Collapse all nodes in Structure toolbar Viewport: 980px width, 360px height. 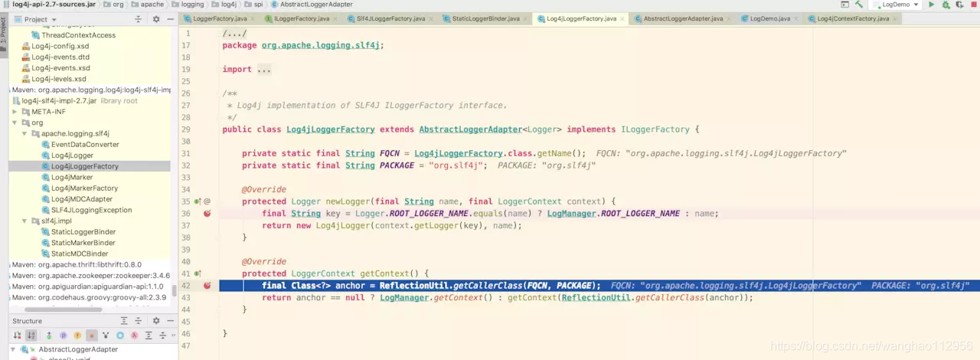coord(162,335)
